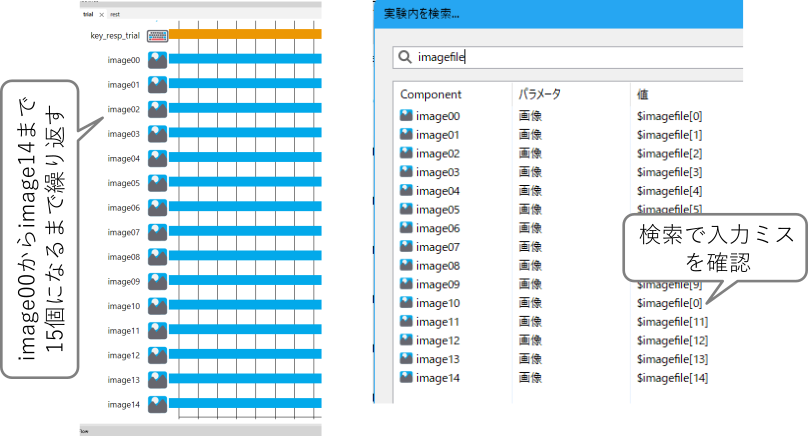The height and width of the screenshot is (436, 808).
Task: Select the image09 component icon in routine
Action: [157, 281]
